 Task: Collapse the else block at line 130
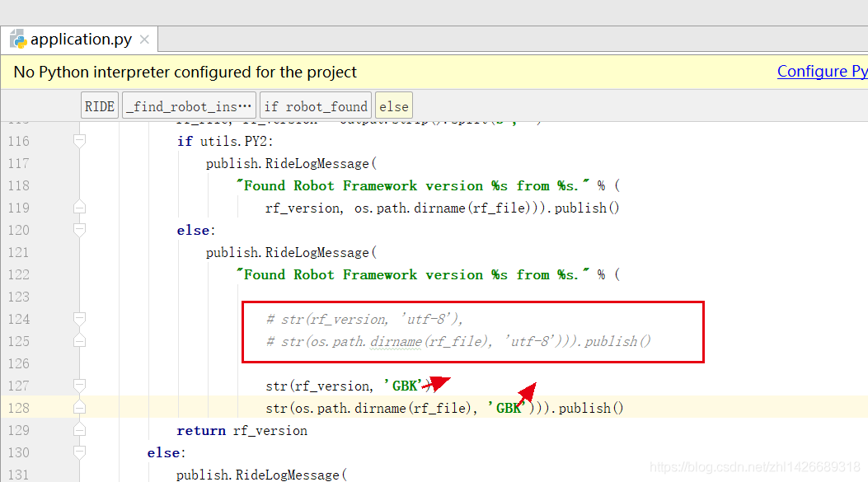click(x=80, y=452)
